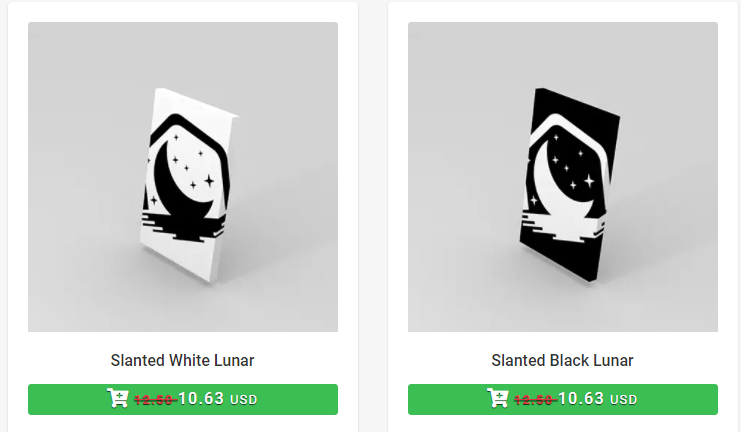Click the cart icon under Slanted White Lunar
741x432 pixels.
pos(118,398)
